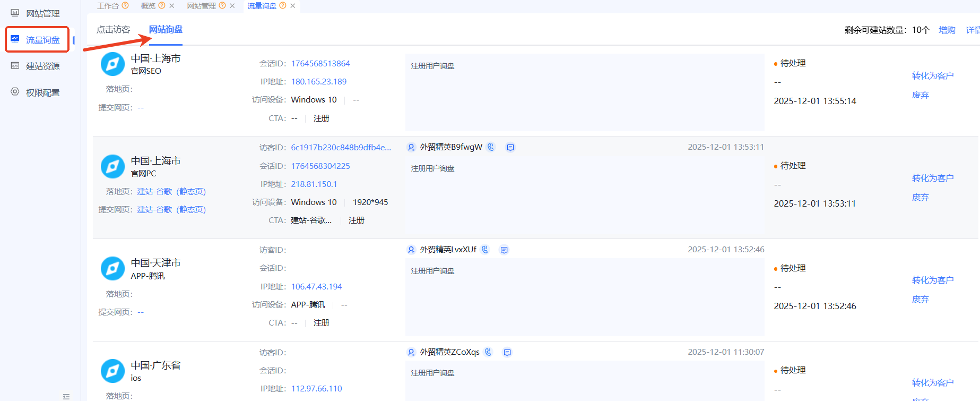The image size is (980, 401).
Task: Open visitor ID link 6c1917b230c848b9dfb4e...
Action: coord(341,148)
